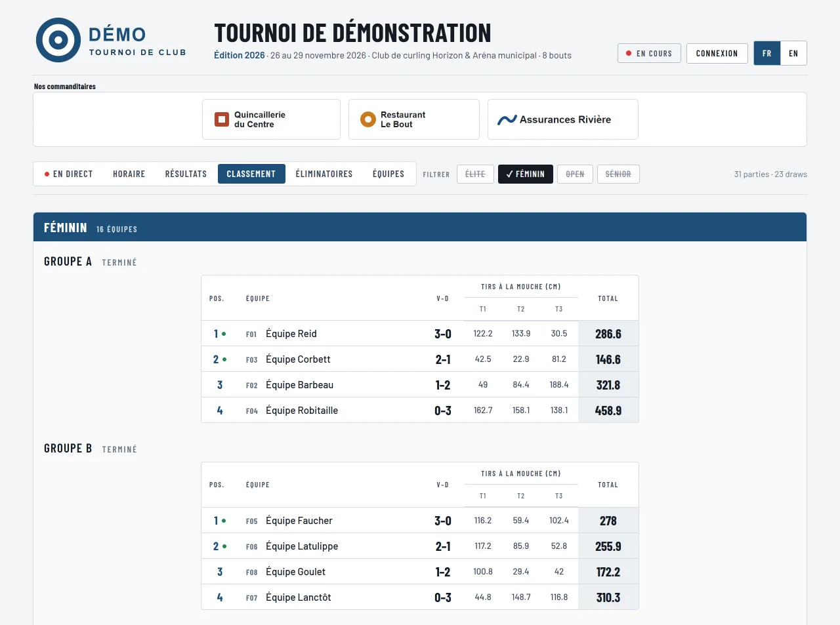This screenshot has height=625, width=840.
Task: Click Équipe Latulippe team name
Action: coord(302,546)
